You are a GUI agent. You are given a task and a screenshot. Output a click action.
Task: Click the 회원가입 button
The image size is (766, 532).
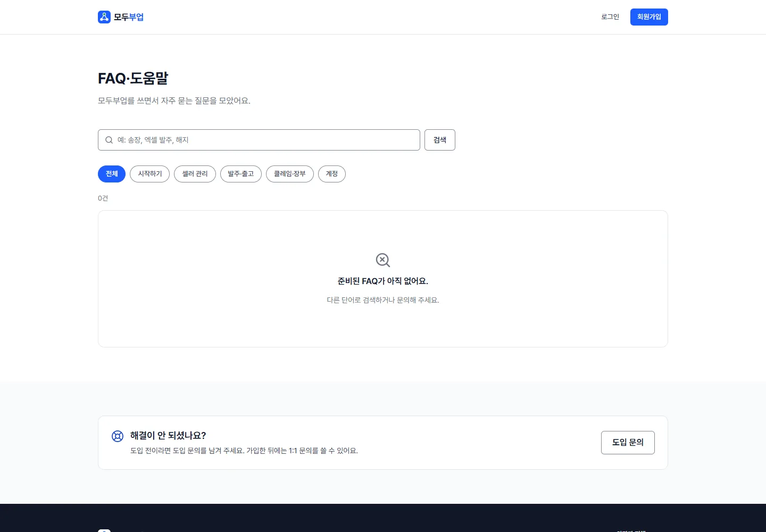point(649,17)
